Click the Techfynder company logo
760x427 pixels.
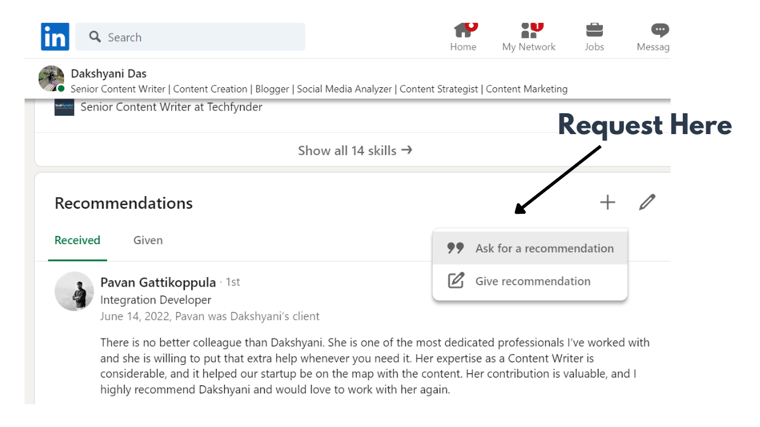tap(64, 107)
